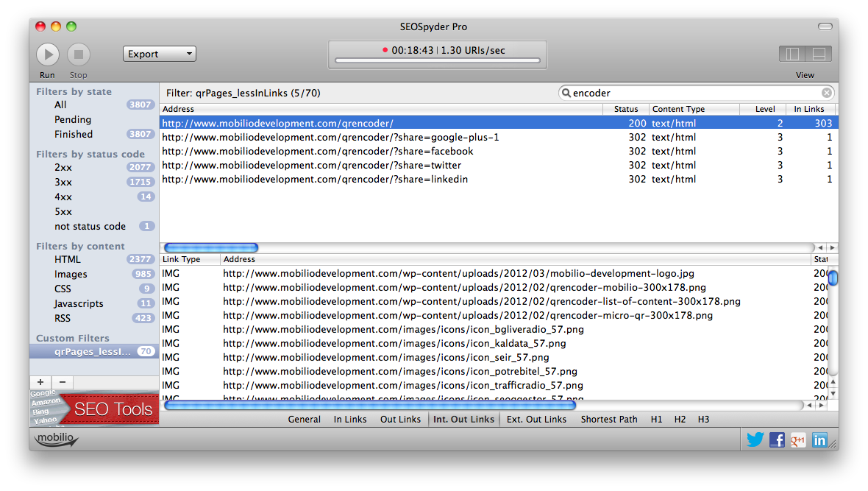Switch to the In Links tab
The width and height of the screenshot is (868, 491).
pos(350,420)
